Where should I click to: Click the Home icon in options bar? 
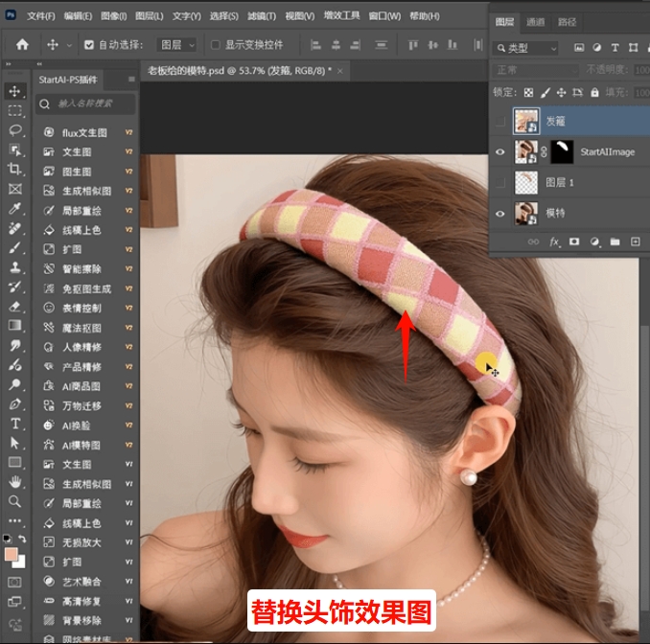(x=22, y=44)
